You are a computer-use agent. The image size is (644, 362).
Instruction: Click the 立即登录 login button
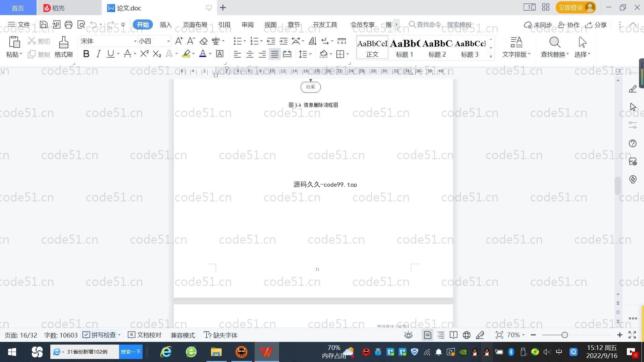click(x=571, y=7)
